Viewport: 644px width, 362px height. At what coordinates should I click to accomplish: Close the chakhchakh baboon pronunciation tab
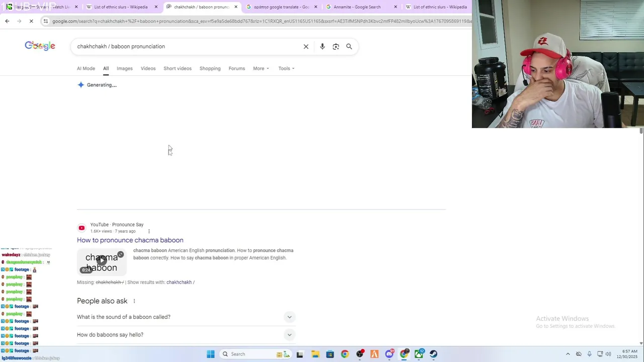coord(236,7)
